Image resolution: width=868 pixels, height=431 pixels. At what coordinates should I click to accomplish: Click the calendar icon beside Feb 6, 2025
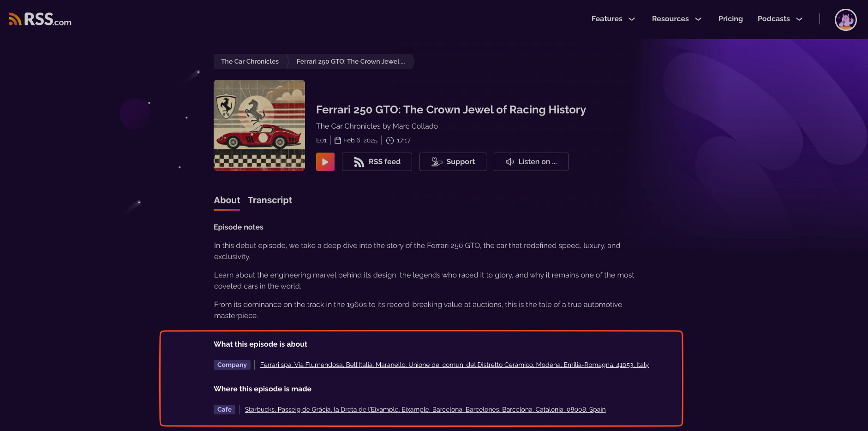pos(338,141)
